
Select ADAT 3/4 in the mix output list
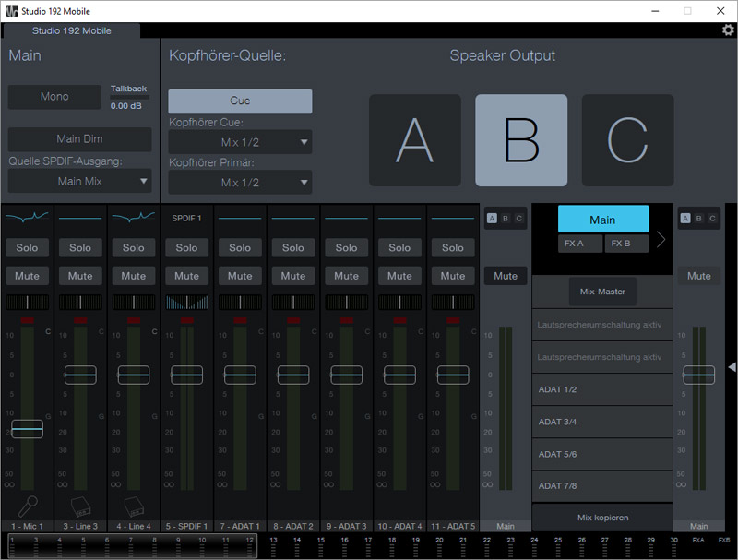pos(602,422)
